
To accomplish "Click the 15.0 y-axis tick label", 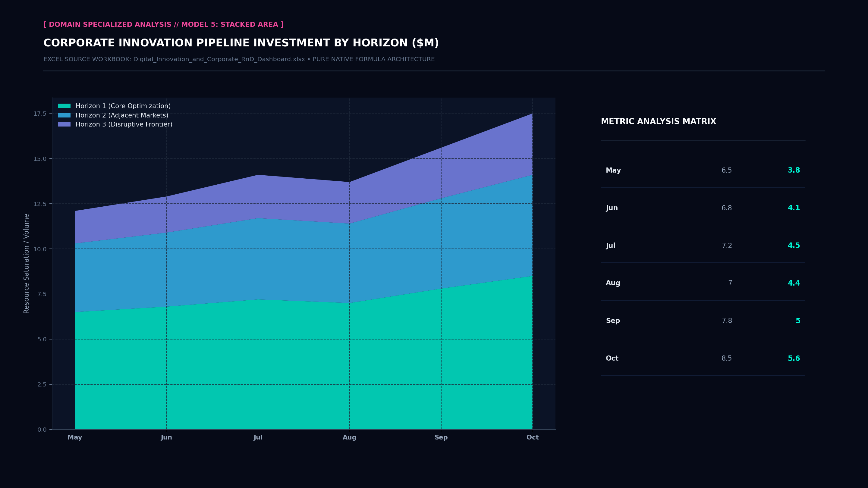I will tap(40, 159).
